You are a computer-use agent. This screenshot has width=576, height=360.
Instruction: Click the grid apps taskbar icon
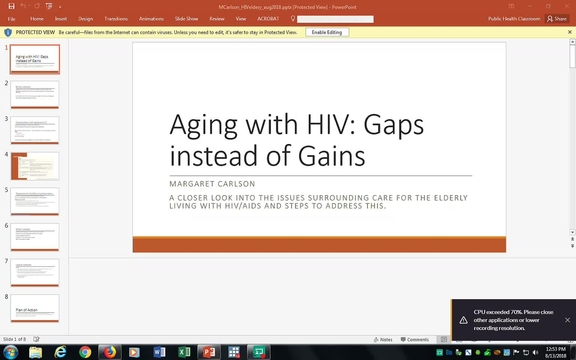point(234,352)
